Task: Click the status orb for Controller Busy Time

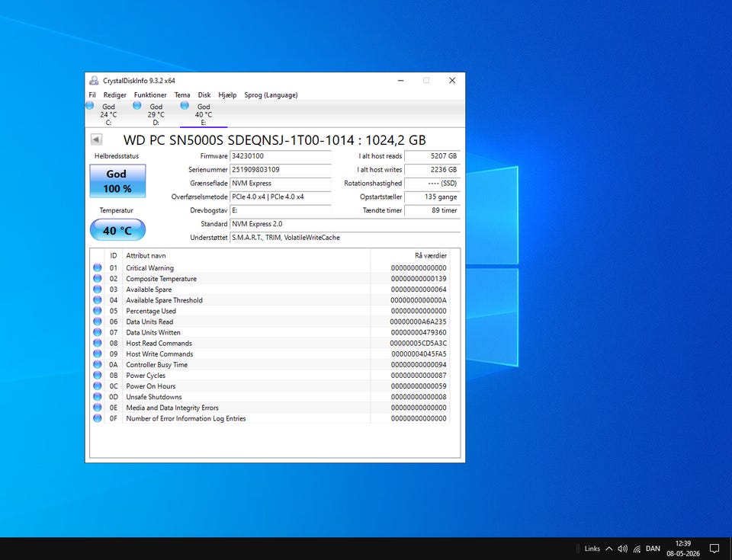Action: click(x=97, y=364)
